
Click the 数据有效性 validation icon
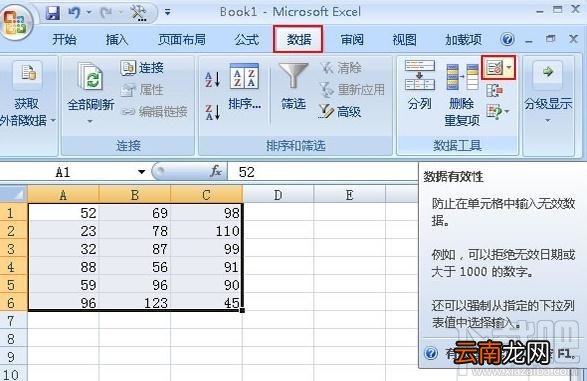[x=494, y=68]
